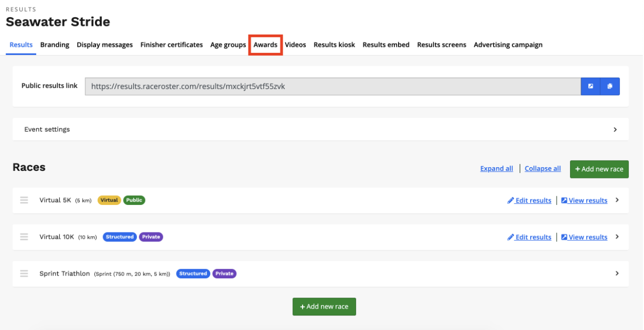Expand the Virtual 5K race row chevron
The image size is (644, 330).
[x=617, y=200]
